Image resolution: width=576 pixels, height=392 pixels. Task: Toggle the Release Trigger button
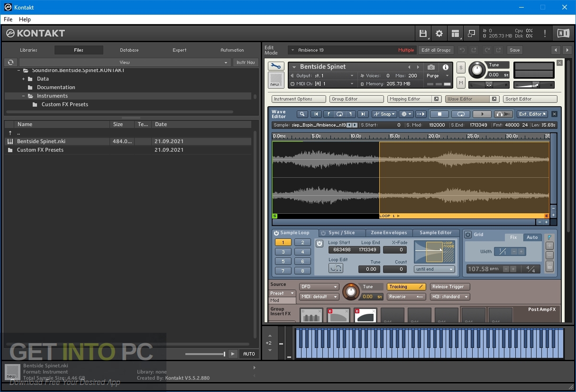coord(450,286)
